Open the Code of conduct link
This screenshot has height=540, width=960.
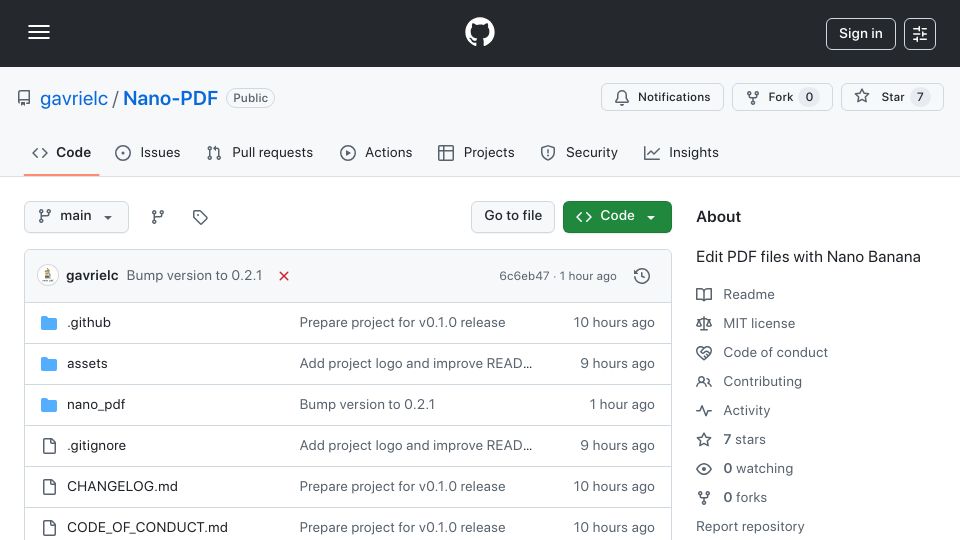pyautogui.click(x=762, y=353)
